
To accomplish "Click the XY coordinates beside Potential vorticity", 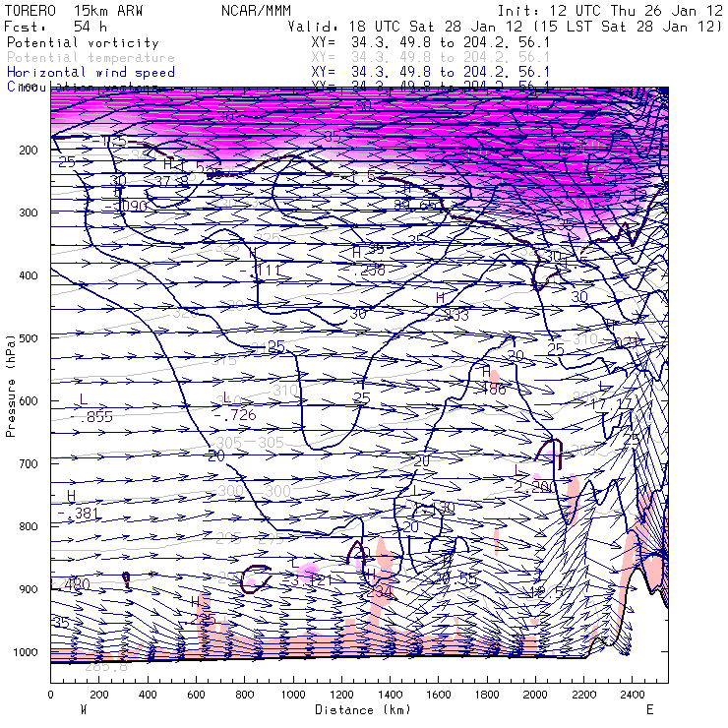I will (430, 42).
